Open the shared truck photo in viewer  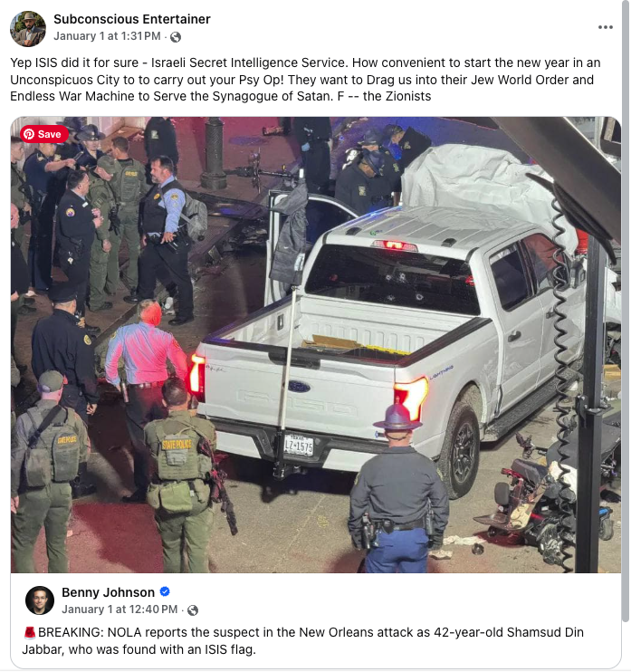click(316, 344)
